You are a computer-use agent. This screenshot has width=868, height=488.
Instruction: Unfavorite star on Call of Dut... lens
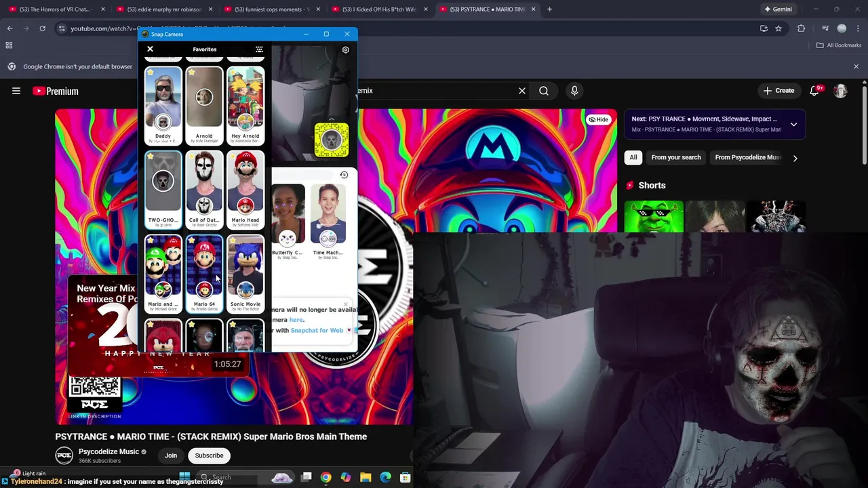point(192,156)
